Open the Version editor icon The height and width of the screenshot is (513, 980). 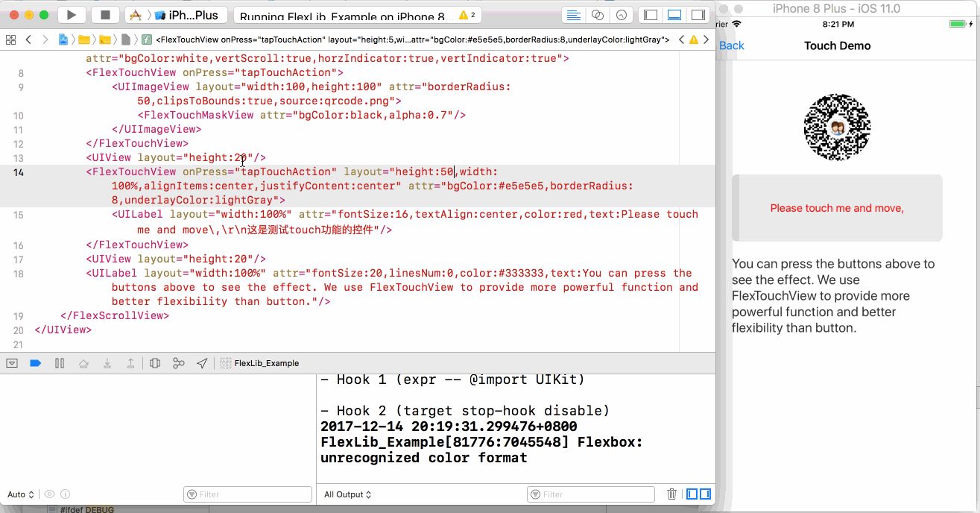coord(621,15)
